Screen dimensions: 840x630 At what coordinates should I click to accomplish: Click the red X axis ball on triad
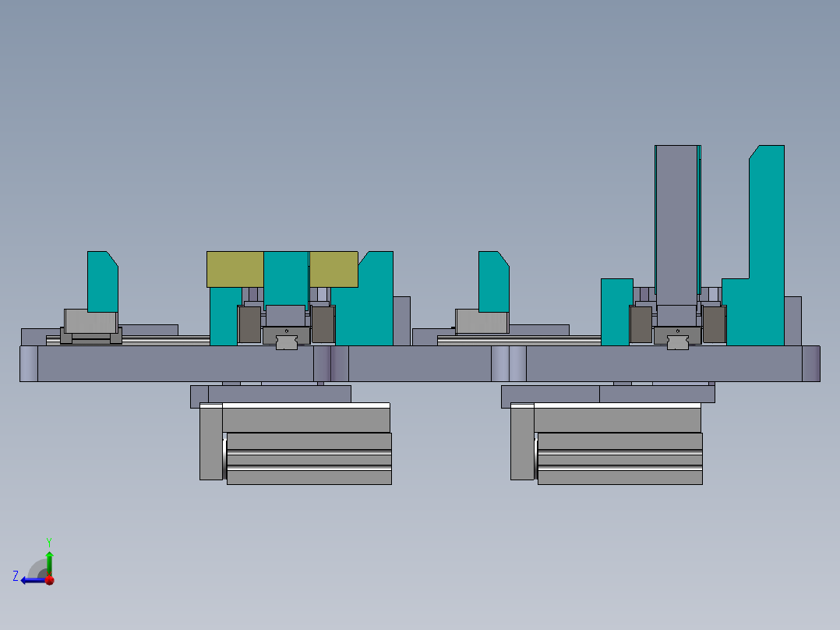[50, 580]
